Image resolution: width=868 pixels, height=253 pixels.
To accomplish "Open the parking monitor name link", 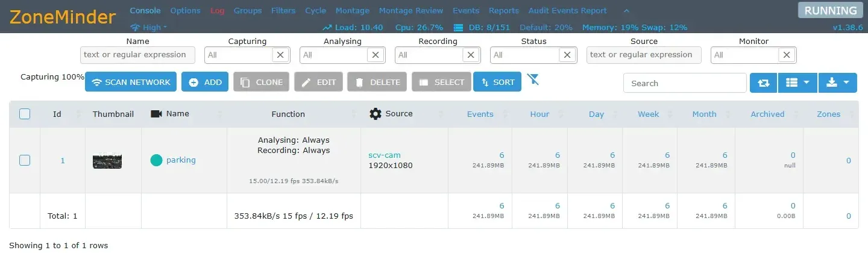I will click(x=181, y=160).
